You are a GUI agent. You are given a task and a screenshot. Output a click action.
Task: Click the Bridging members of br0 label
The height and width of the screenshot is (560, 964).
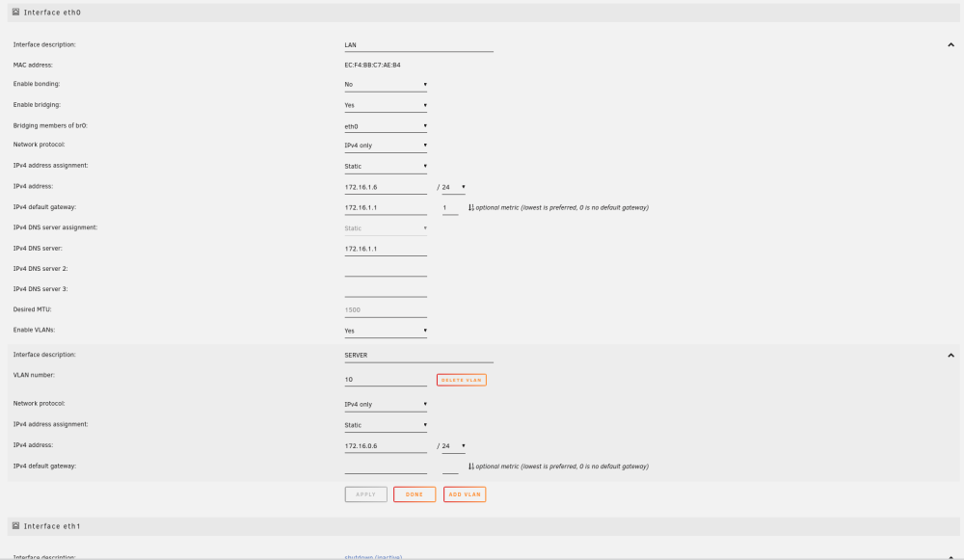click(x=50, y=125)
